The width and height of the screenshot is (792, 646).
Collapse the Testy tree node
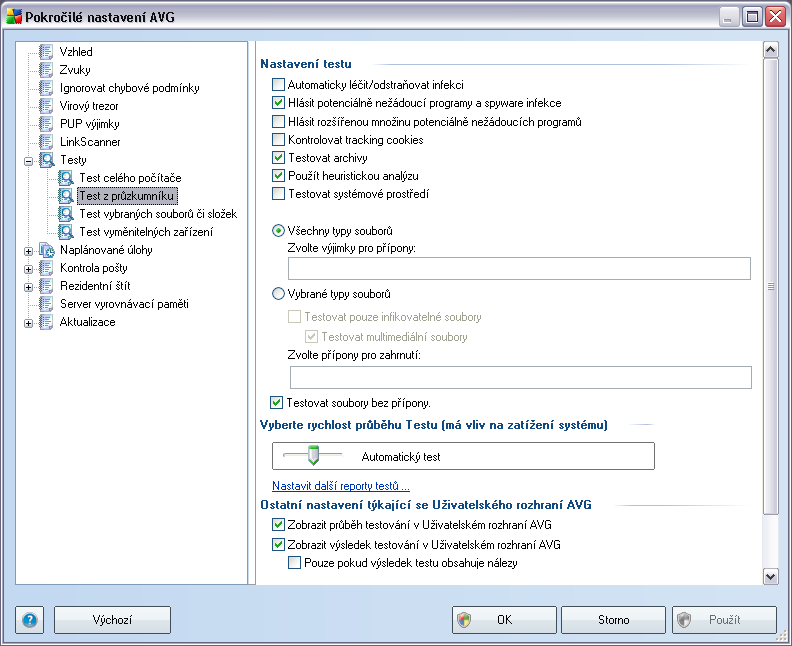tap(29, 162)
